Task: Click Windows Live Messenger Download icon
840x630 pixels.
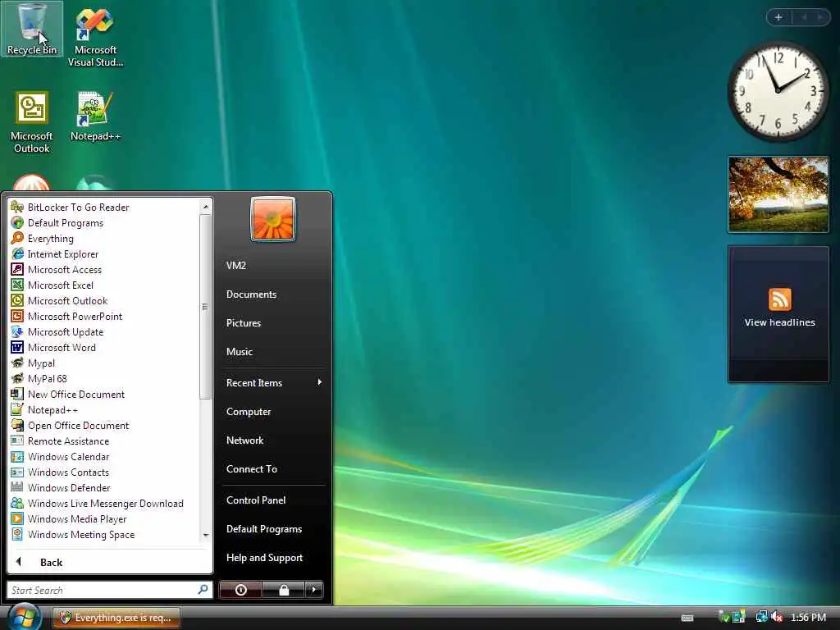Action: 17,503
